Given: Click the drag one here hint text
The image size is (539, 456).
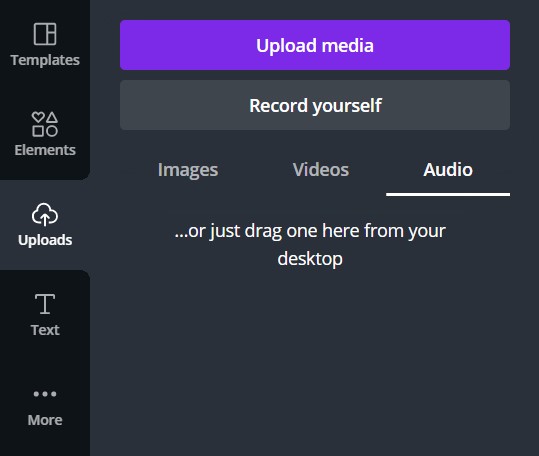Looking at the screenshot, I should (310, 245).
